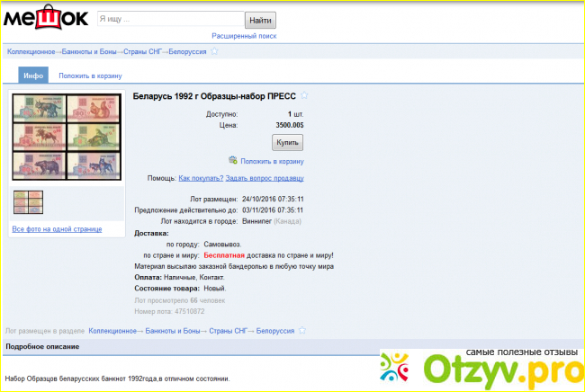
Task: Open the Расширенный поиск link
Action: [244, 36]
